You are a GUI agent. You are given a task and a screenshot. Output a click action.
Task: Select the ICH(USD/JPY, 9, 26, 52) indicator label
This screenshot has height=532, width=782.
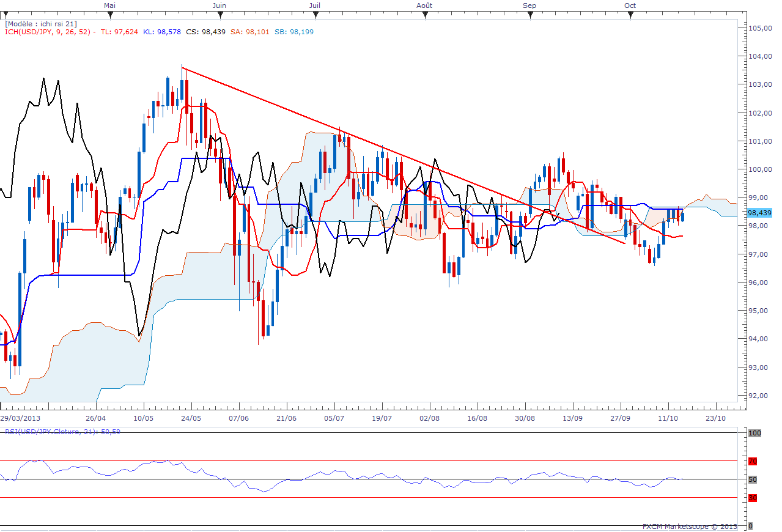(48, 31)
